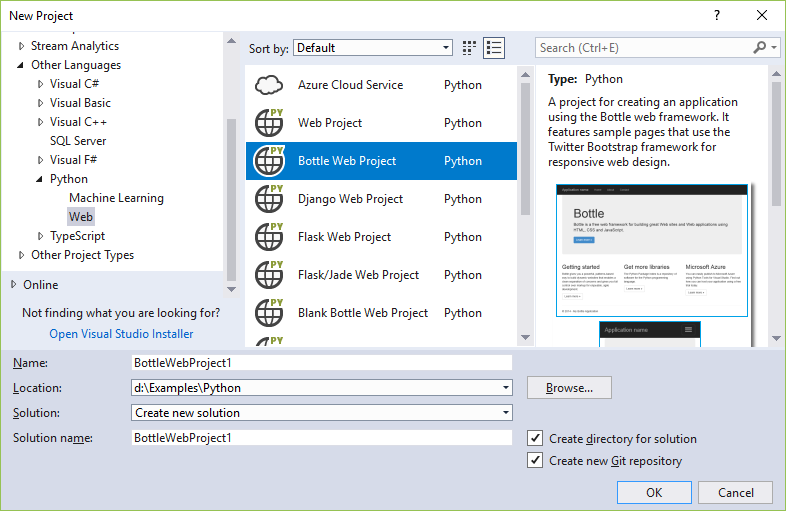Click the Bottle preview thumbnail image
This screenshot has width=786, height=511.
point(652,250)
